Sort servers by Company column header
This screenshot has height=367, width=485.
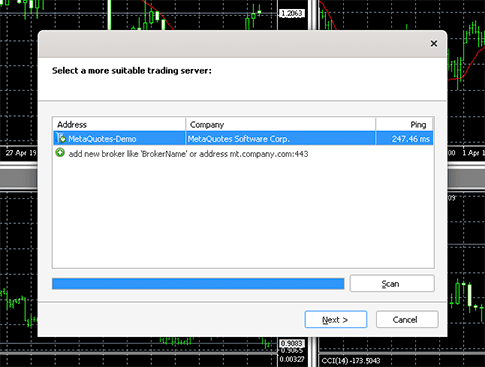tap(281, 124)
